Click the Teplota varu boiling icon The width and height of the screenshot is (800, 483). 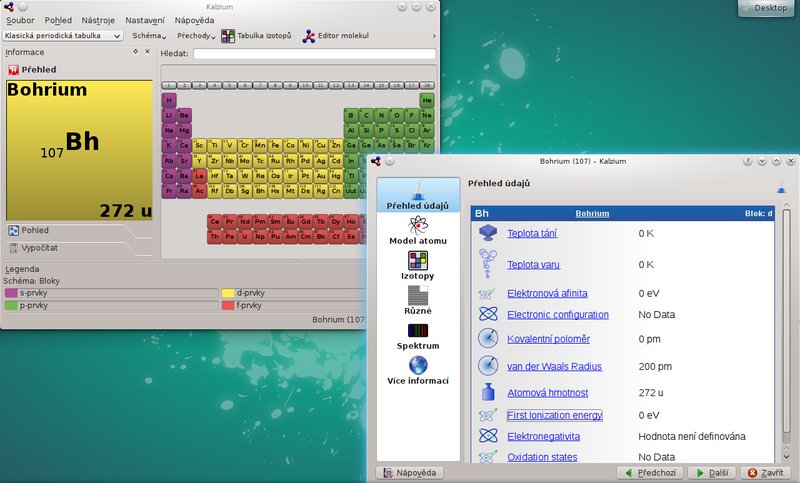point(488,264)
